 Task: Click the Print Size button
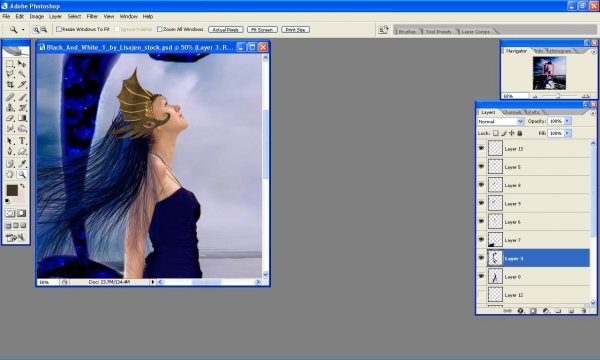click(x=295, y=29)
